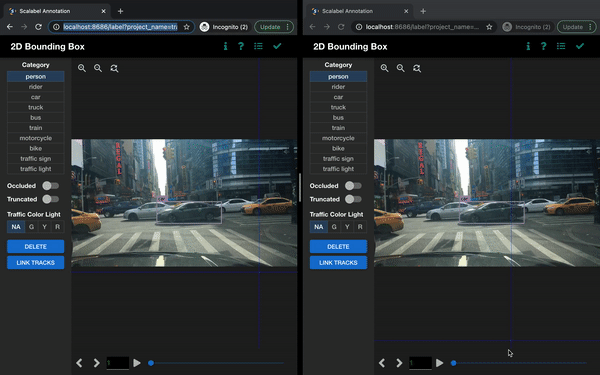Zoom in on the left window canvas
Image resolution: width=600 pixels, height=375 pixels.
(x=82, y=68)
